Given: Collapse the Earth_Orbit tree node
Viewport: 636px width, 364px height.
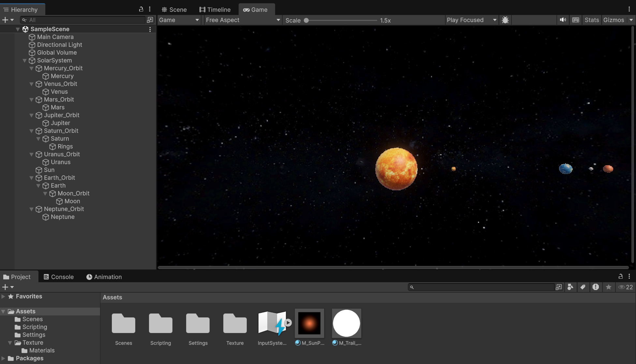Looking at the screenshot, I should [32, 178].
